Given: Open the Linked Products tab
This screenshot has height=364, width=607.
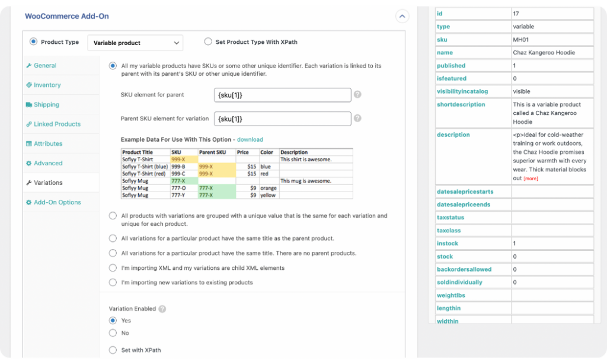Looking at the screenshot, I should 61,124.
